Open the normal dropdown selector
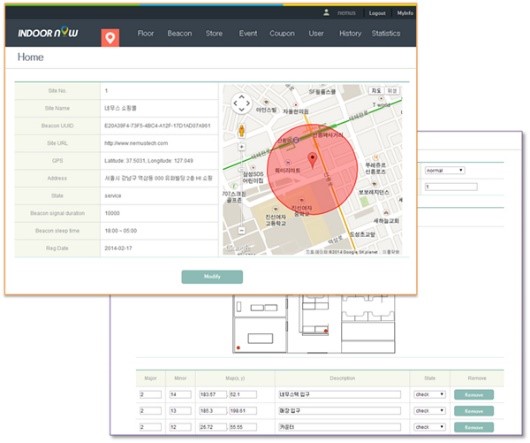The height and width of the screenshot is (443, 530). [444, 170]
